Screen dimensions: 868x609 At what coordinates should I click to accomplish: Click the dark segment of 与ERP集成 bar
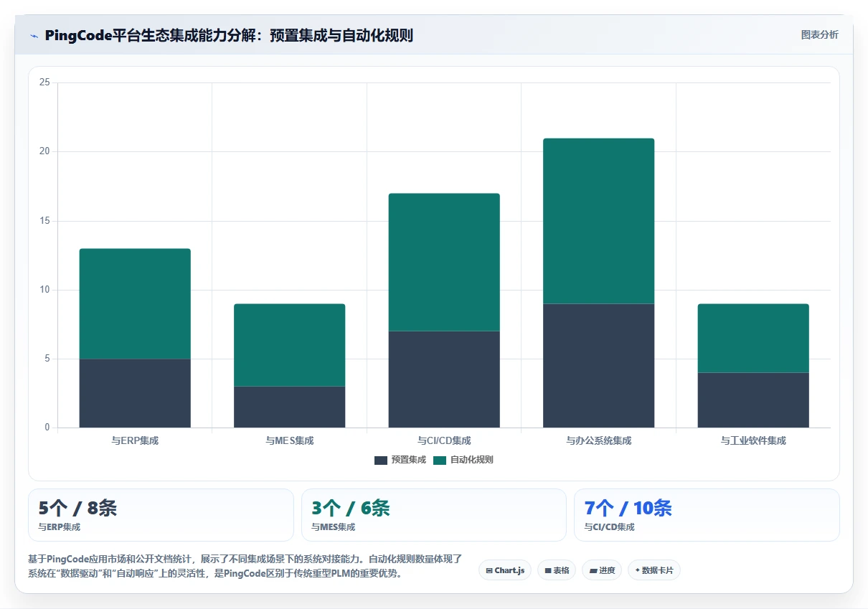(x=135, y=393)
